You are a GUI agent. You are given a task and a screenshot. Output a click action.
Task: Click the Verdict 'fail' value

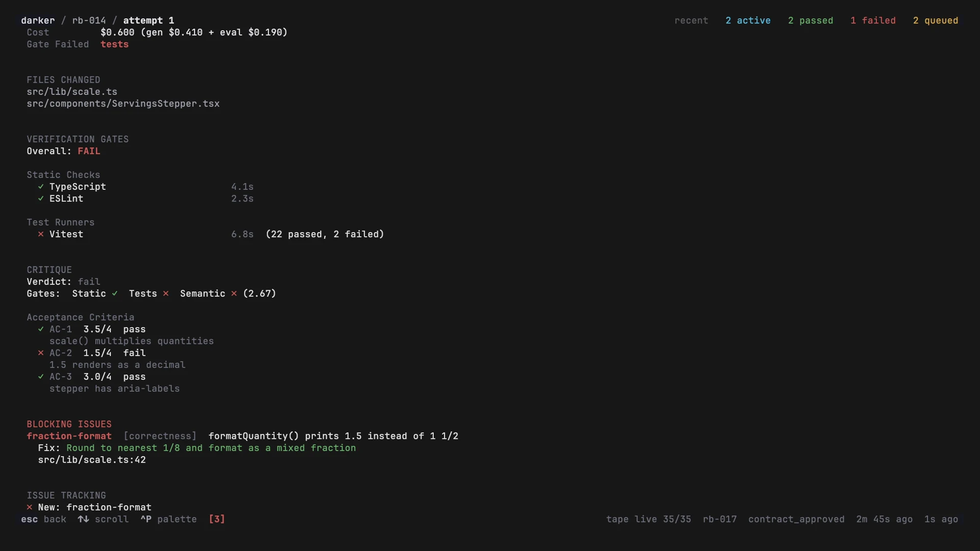(x=89, y=282)
